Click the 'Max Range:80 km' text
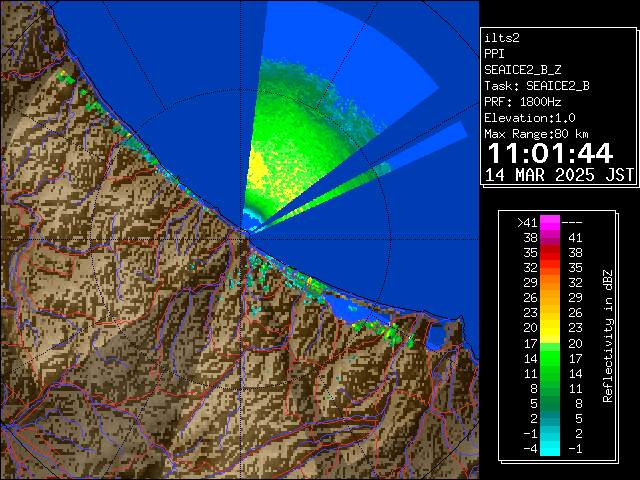The height and width of the screenshot is (480, 640). click(x=536, y=134)
